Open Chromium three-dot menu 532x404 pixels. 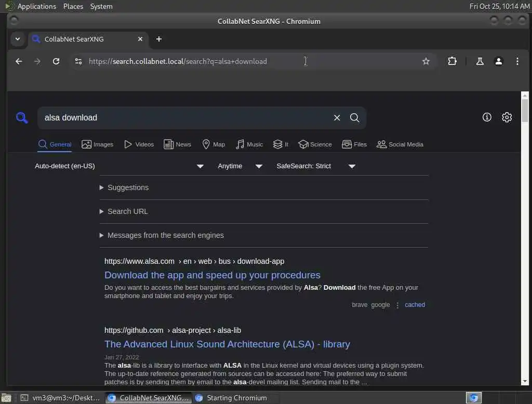tap(517, 61)
